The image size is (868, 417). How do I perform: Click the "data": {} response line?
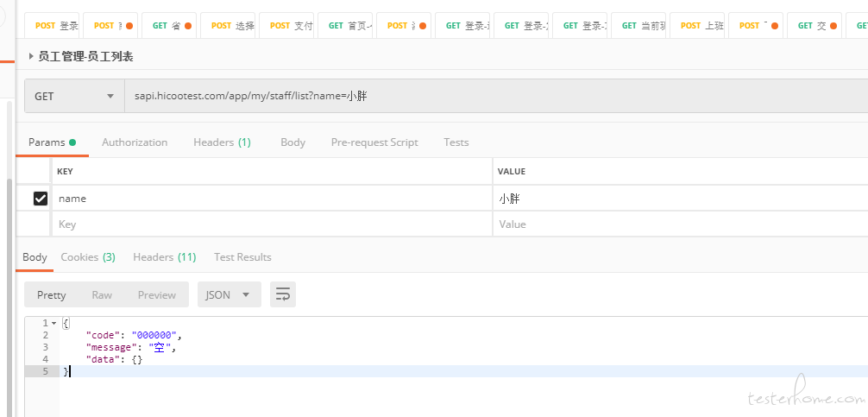point(114,359)
